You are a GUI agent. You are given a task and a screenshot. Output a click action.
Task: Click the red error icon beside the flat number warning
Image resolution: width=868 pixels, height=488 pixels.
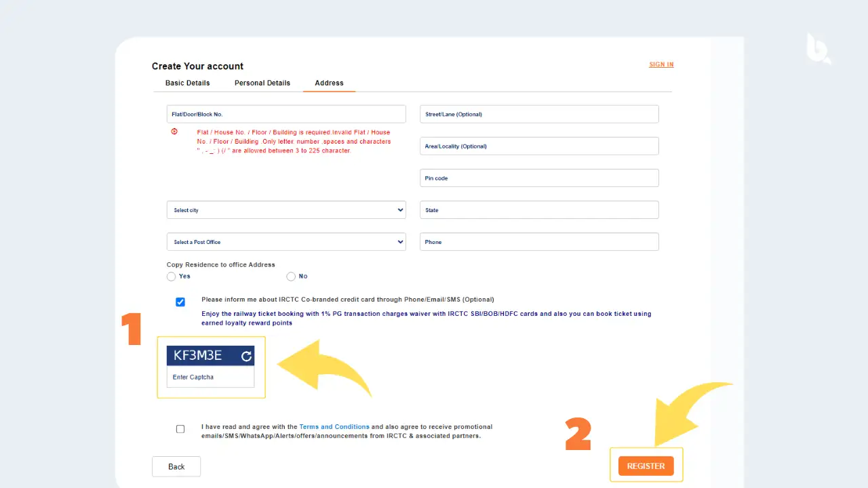click(174, 131)
